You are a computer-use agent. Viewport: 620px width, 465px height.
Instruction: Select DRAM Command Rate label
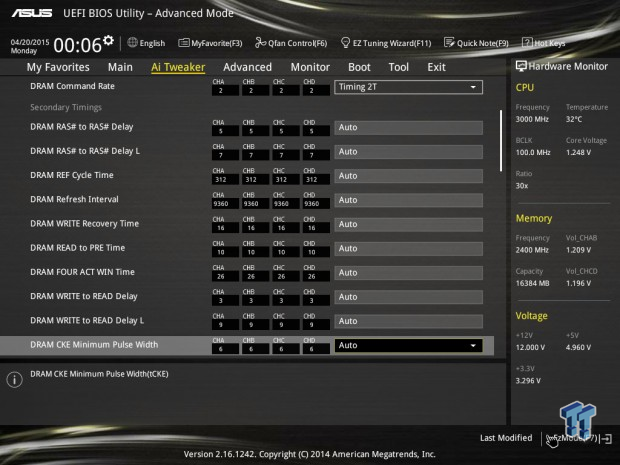coord(72,86)
